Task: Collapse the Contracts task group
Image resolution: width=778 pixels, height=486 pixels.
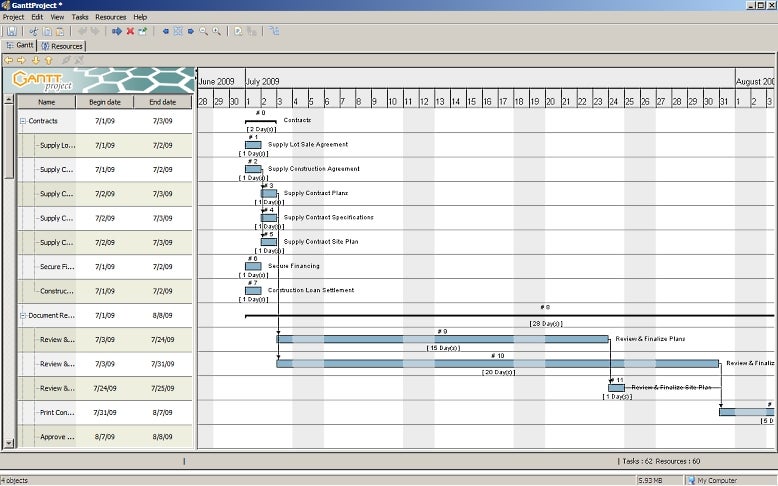Action: (23, 121)
